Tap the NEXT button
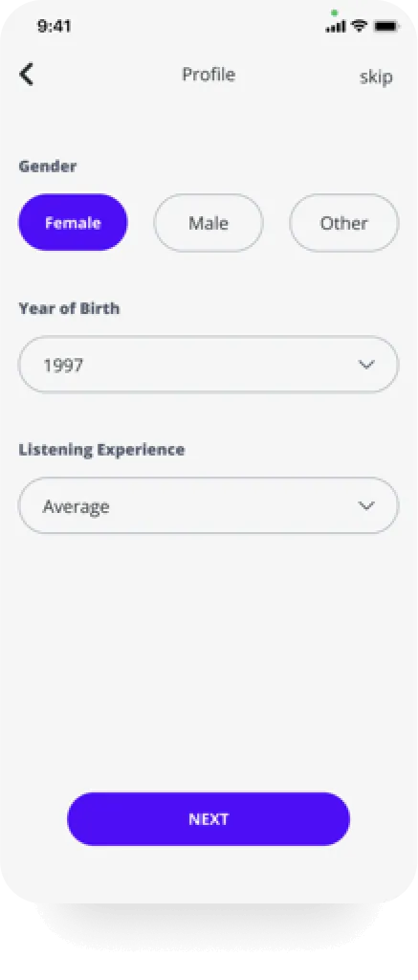Image resolution: width=418 pixels, height=980 pixels. [209, 819]
